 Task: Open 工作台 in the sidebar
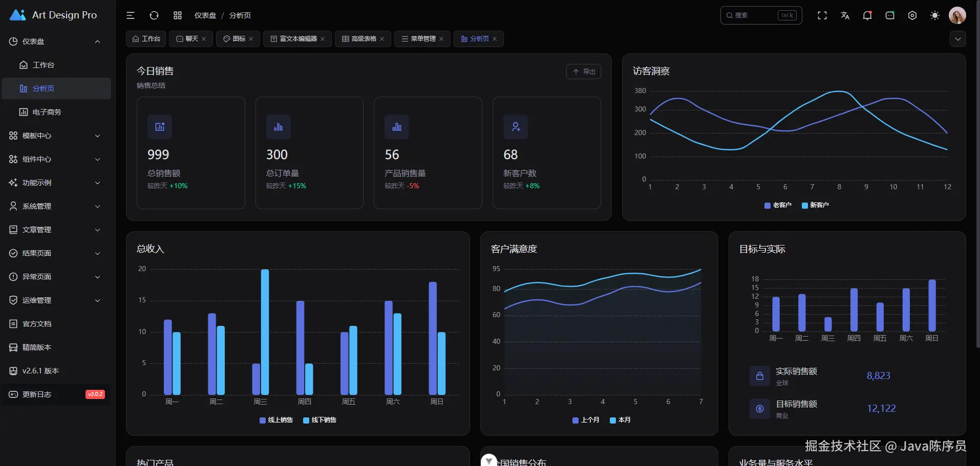click(56, 65)
